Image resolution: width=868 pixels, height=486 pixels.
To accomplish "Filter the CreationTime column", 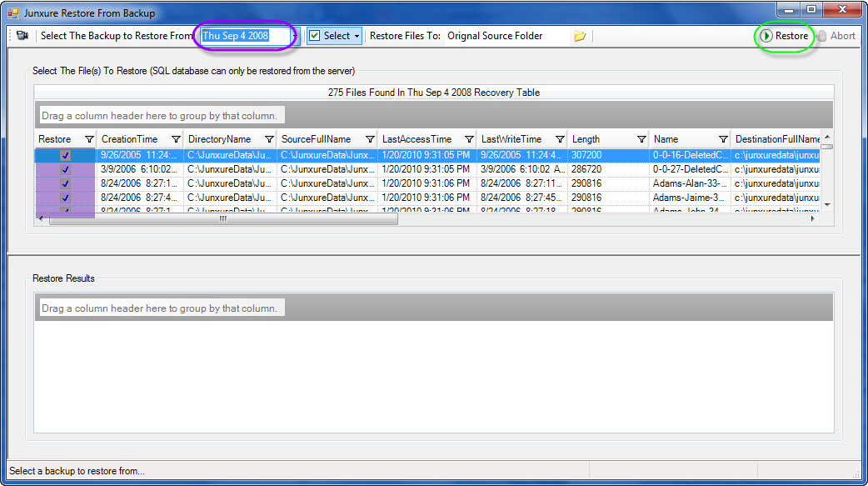I will click(x=176, y=139).
